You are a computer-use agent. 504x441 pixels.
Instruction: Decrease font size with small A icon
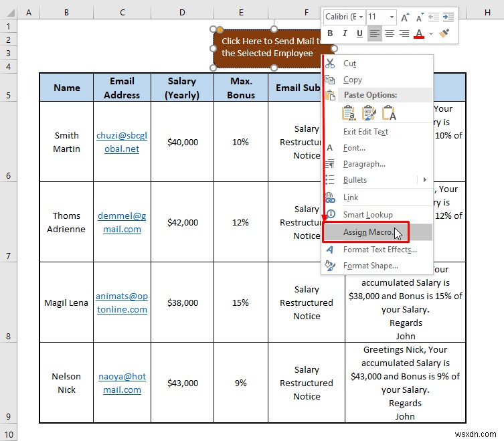pos(420,17)
